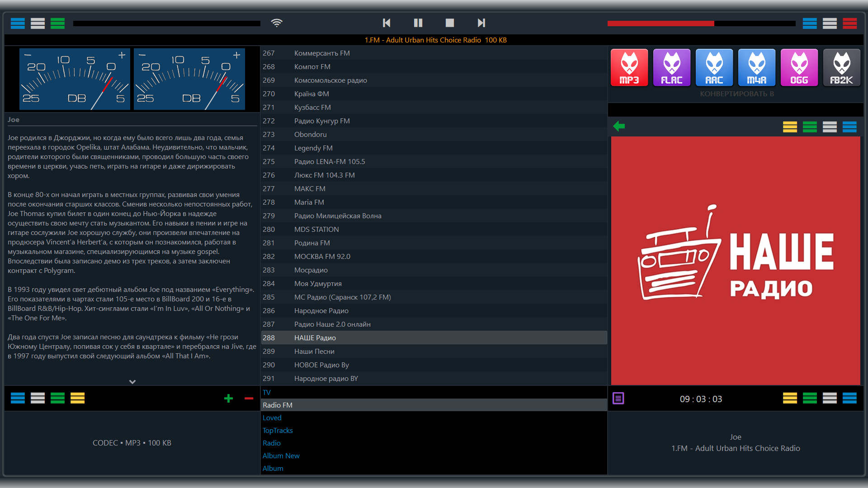Click the FLAC converter icon
868x488 pixels.
coord(671,68)
